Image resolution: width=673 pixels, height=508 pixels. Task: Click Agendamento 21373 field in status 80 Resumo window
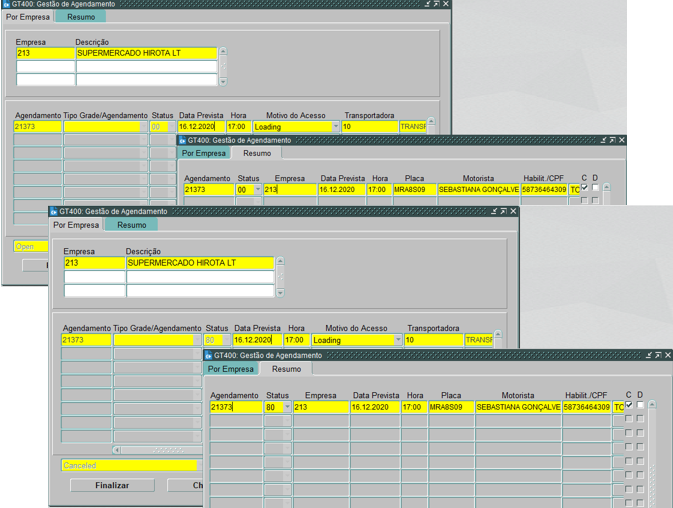(236, 407)
